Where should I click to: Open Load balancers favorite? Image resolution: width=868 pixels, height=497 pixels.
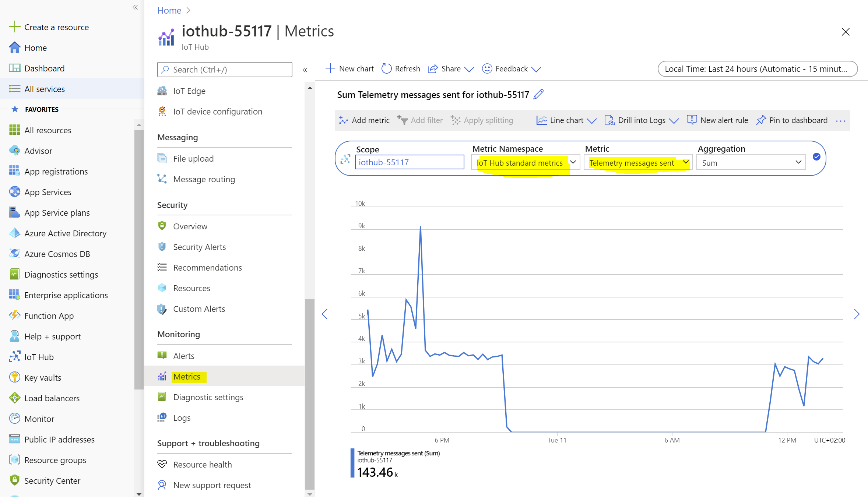pyautogui.click(x=52, y=398)
